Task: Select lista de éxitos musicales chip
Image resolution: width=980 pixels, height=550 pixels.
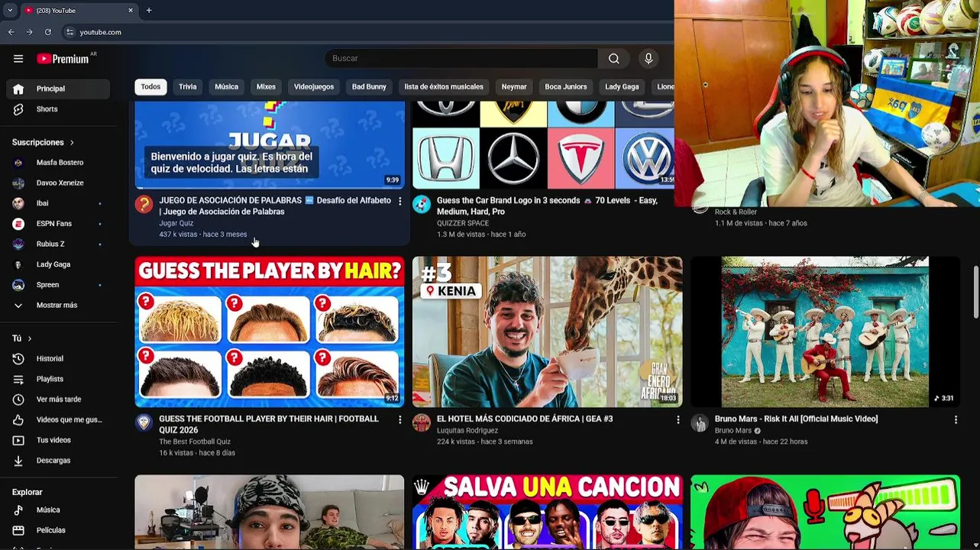Action: 444,86
